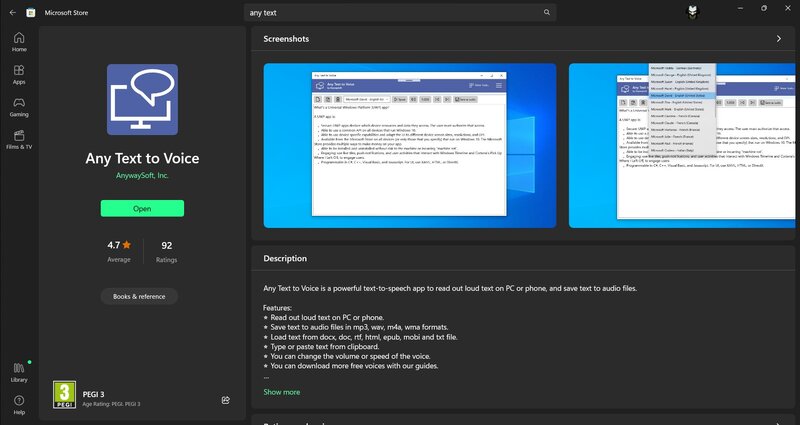Image resolution: width=800 pixels, height=425 pixels.
Task: Click the 4.7 Average rating
Action: pyautogui.click(x=119, y=252)
